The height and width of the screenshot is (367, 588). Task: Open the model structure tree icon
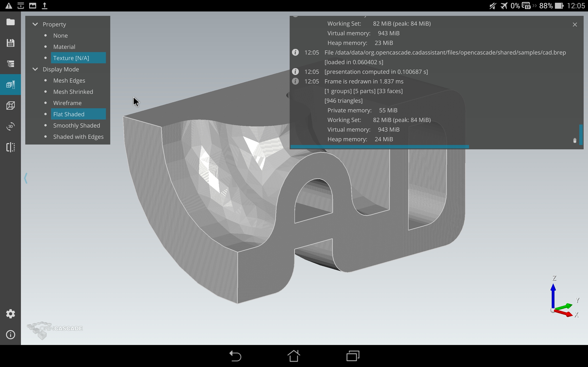coord(10,64)
